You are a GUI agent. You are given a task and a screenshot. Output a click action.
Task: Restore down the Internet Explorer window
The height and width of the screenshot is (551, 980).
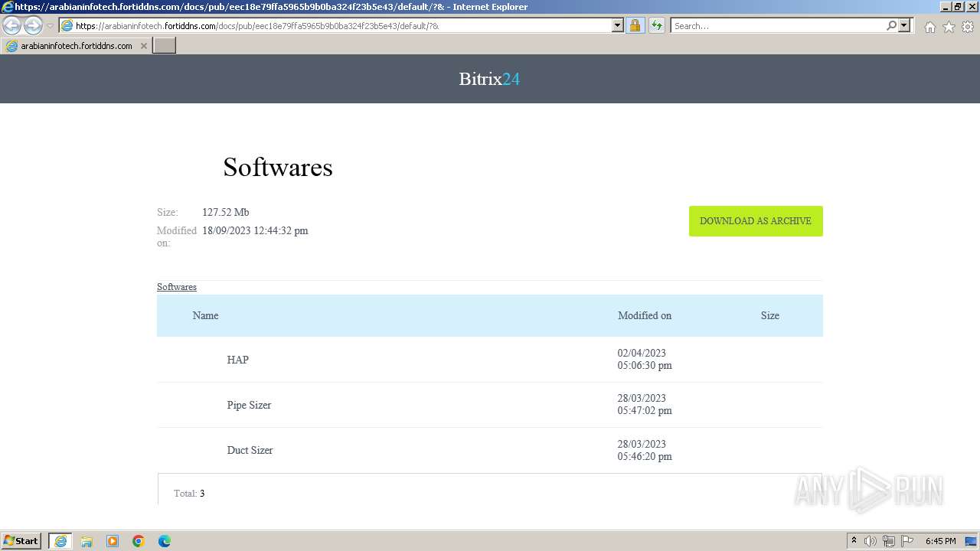coord(958,7)
